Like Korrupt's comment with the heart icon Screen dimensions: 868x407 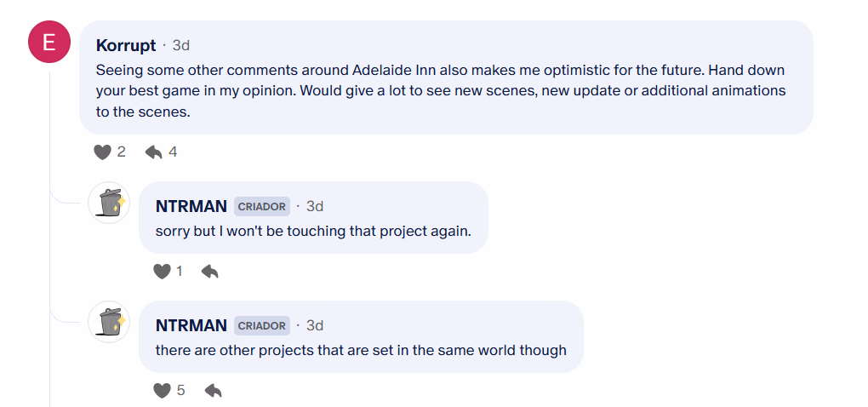click(x=102, y=152)
